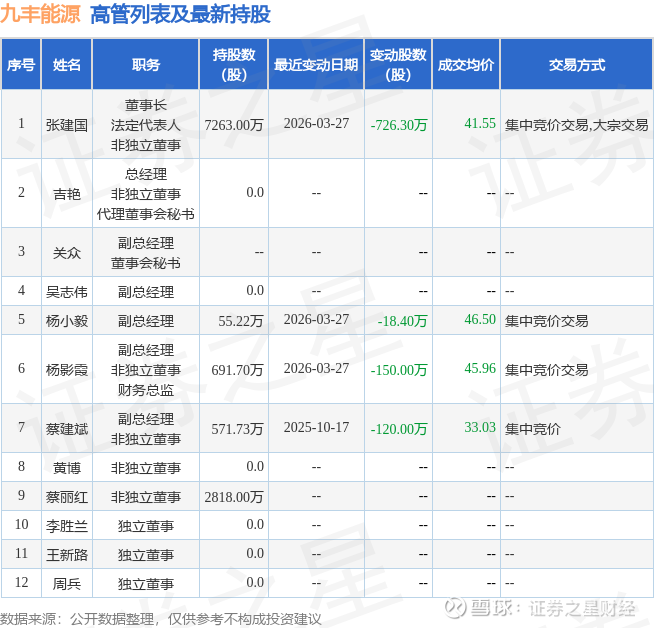Click row number 7
Image resolution: width=654 pixels, height=628 pixels.
pyautogui.click(x=21, y=427)
